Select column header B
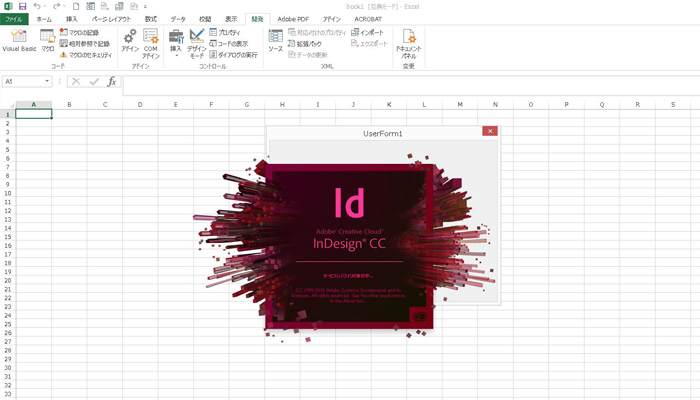The image size is (700, 400). 69,104
